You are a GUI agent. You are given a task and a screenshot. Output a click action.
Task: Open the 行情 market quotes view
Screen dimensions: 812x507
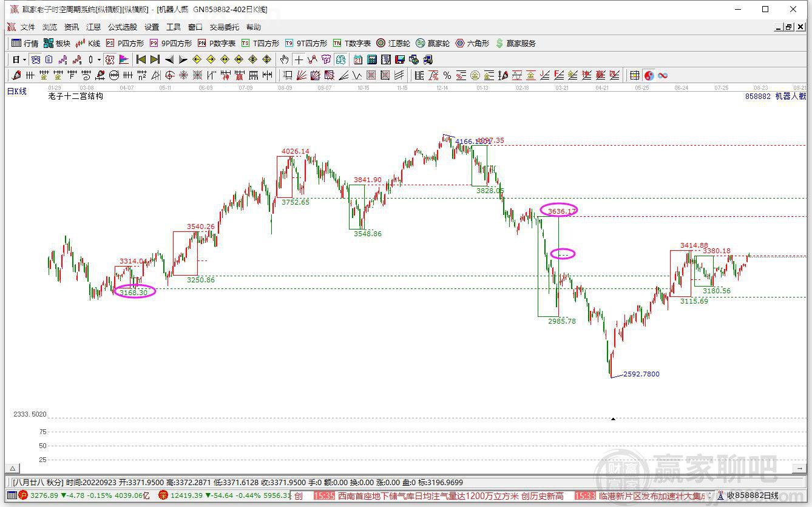(x=25, y=43)
